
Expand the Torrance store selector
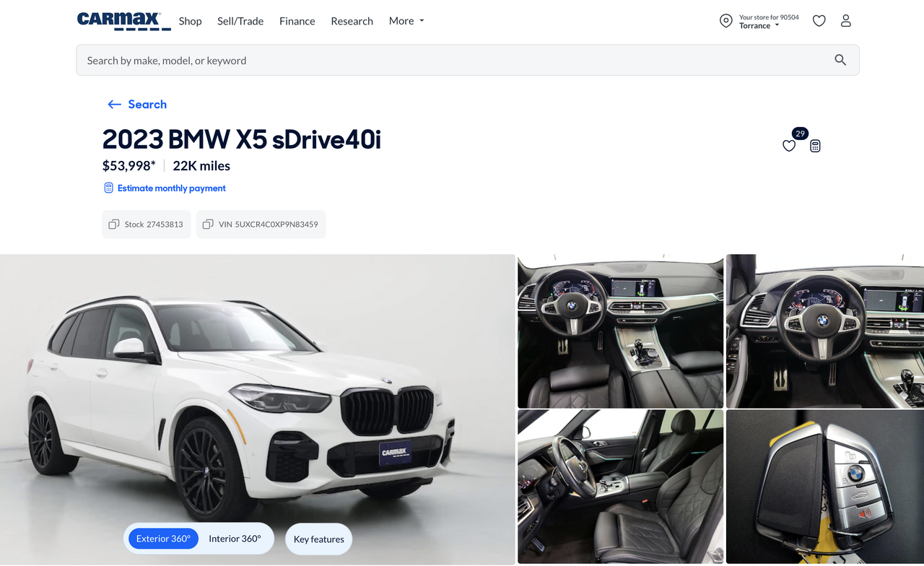[759, 26]
